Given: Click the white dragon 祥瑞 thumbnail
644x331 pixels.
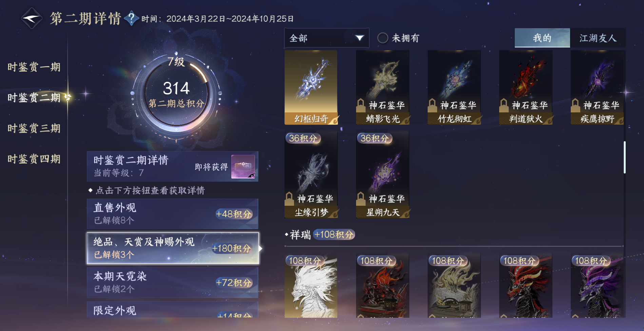Looking at the screenshot, I should click(x=311, y=286).
